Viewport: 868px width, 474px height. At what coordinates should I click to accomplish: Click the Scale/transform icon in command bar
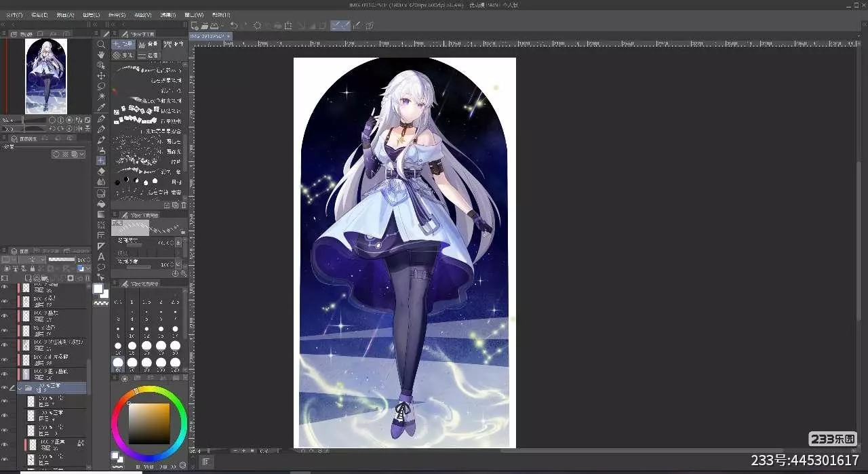click(288, 25)
